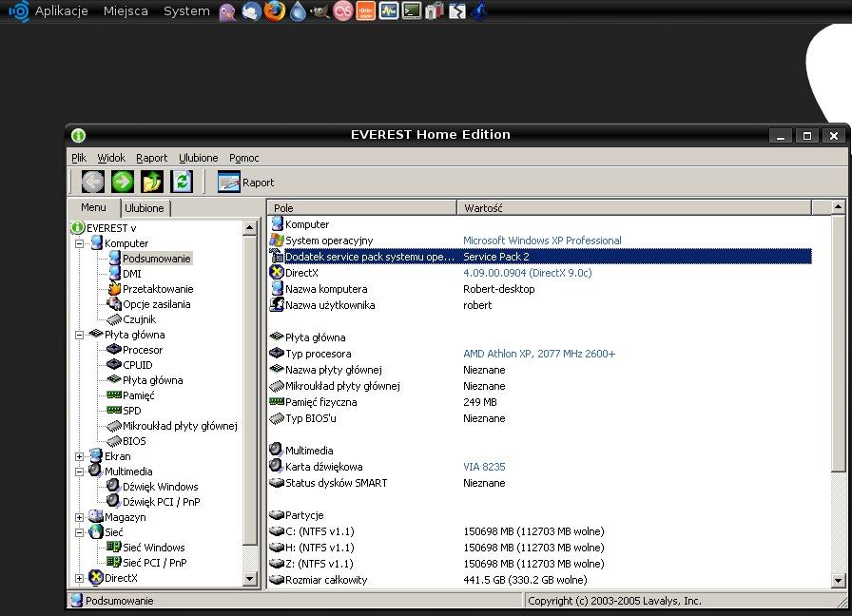This screenshot has height=616, width=852.
Task: Collapse the Płyta główna tree node
Action: (x=79, y=335)
